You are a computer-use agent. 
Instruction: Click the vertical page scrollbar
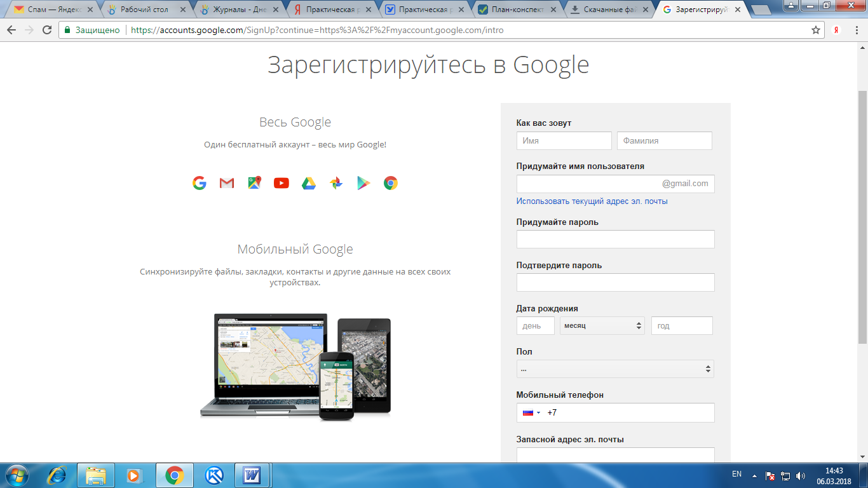tap(862, 216)
